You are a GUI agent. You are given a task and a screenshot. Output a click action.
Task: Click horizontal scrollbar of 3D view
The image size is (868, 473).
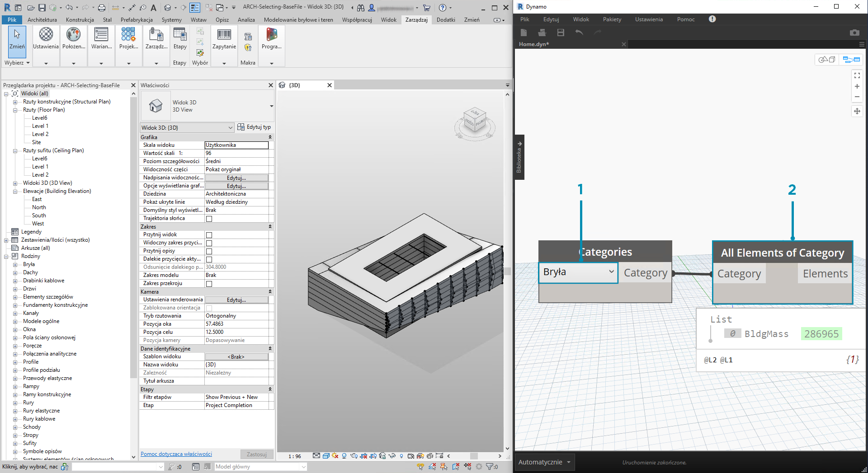pyautogui.click(x=474, y=456)
